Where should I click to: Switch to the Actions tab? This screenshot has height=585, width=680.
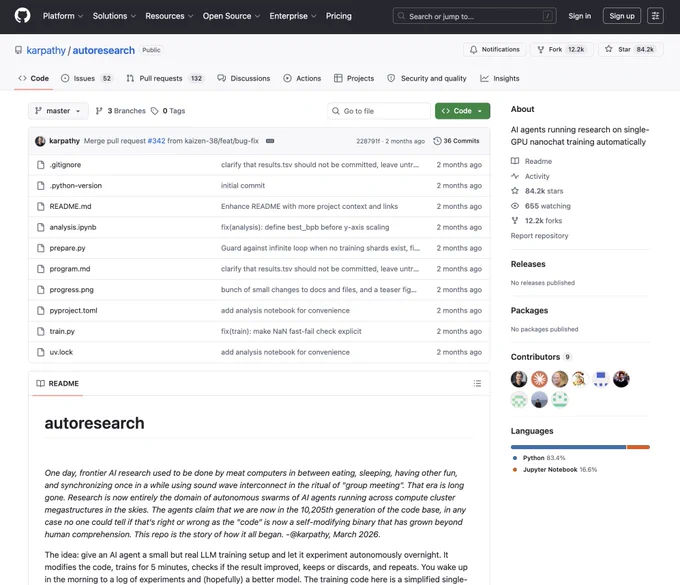302,78
